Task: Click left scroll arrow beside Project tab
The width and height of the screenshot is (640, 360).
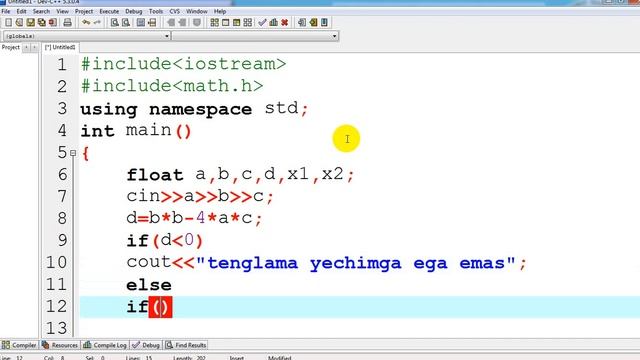Action: 26,47
